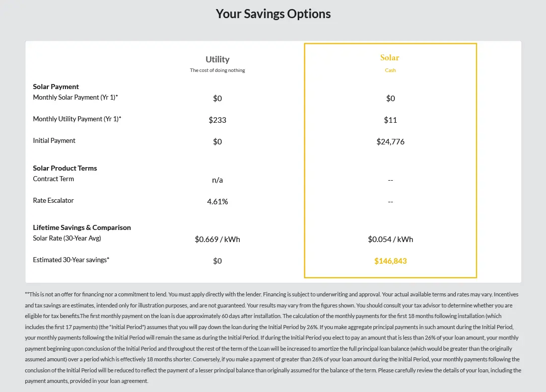Click the 4.61% rate escalator value
The width and height of the screenshot is (546, 392).
click(217, 202)
